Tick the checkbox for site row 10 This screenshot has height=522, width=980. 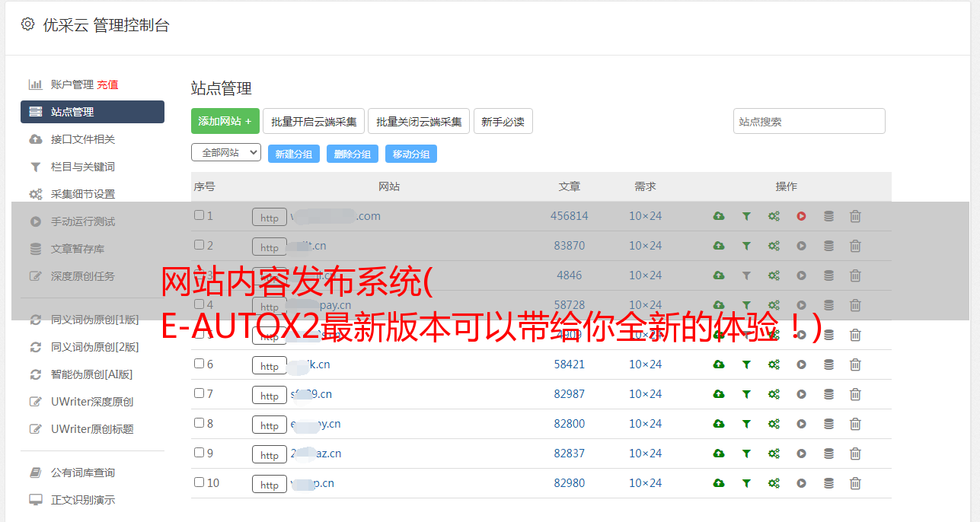pyautogui.click(x=199, y=482)
